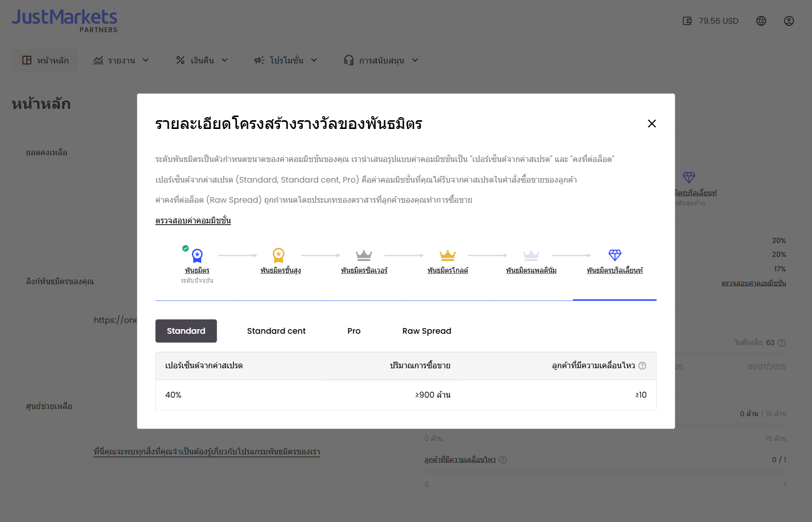Open the globe language selector
The image size is (812, 522).
click(761, 21)
